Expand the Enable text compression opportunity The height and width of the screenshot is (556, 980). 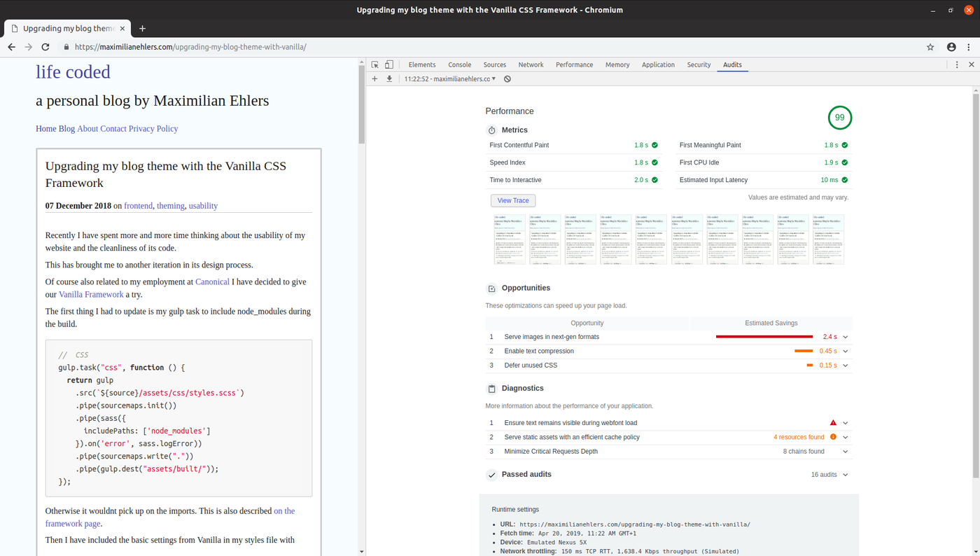click(845, 352)
